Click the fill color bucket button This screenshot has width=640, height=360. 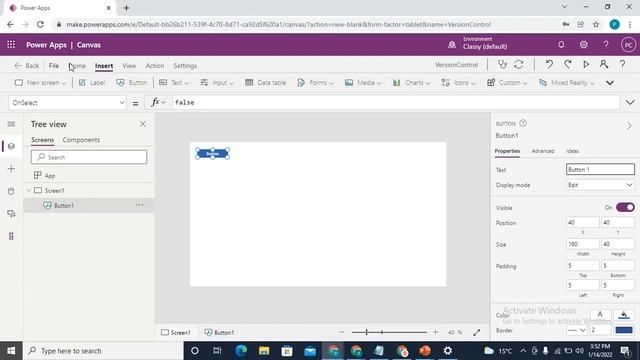(624, 314)
